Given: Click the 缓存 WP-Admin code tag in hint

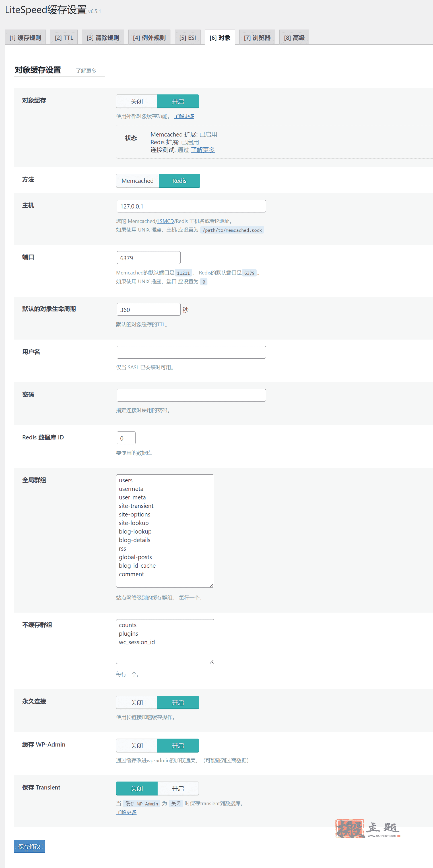Looking at the screenshot, I should [141, 804].
